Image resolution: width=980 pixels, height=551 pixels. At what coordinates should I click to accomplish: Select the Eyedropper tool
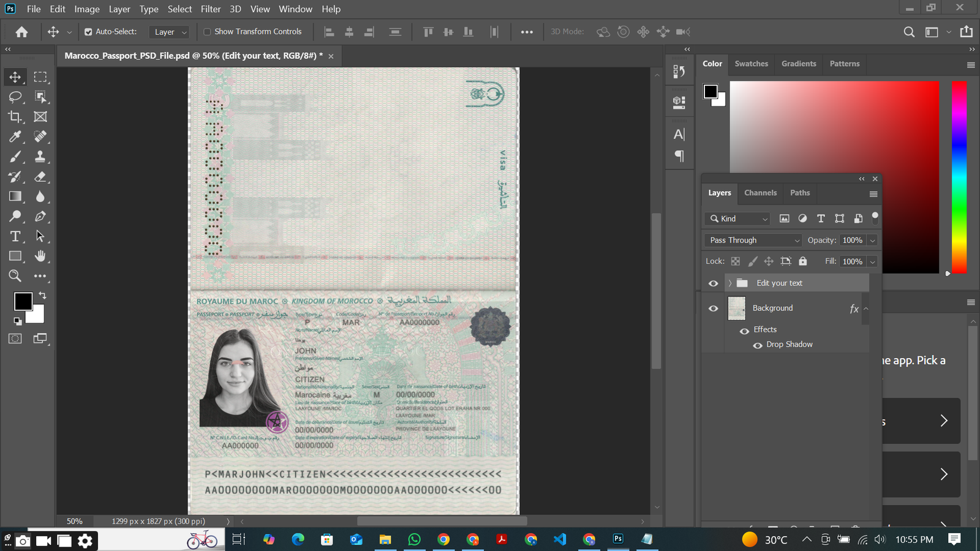[15, 137]
